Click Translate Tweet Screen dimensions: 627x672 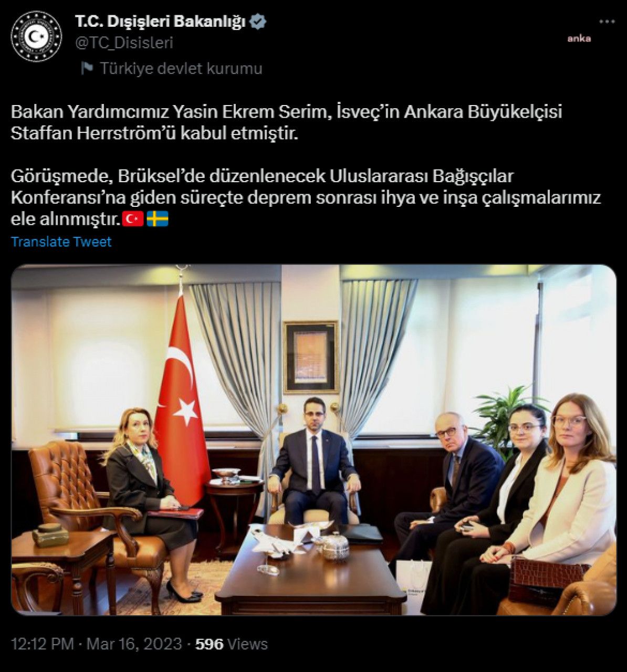[x=61, y=241]
